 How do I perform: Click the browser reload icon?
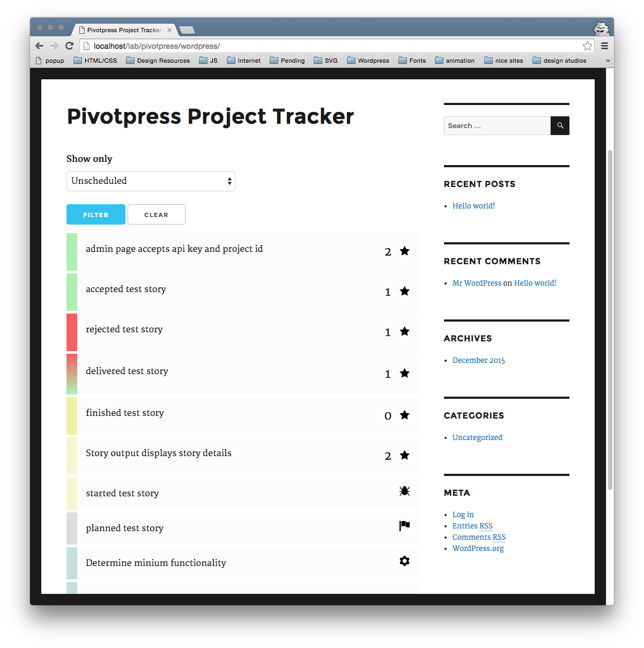tap(69, 46)
